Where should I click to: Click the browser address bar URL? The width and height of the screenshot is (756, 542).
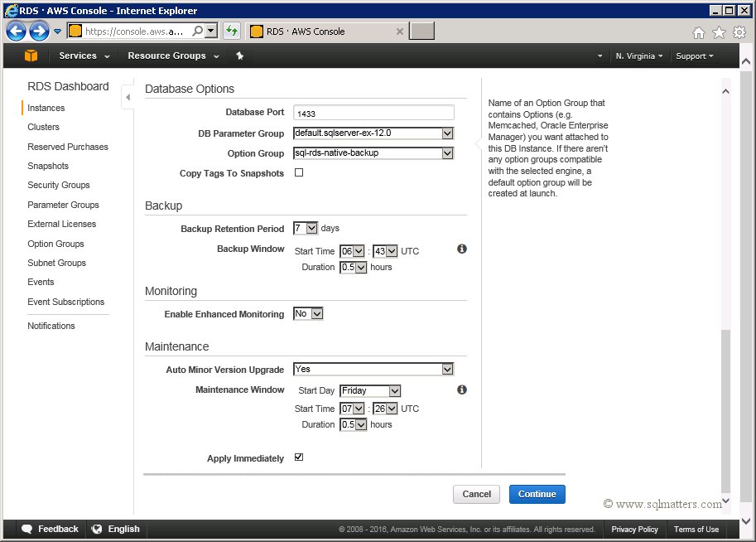134,31
